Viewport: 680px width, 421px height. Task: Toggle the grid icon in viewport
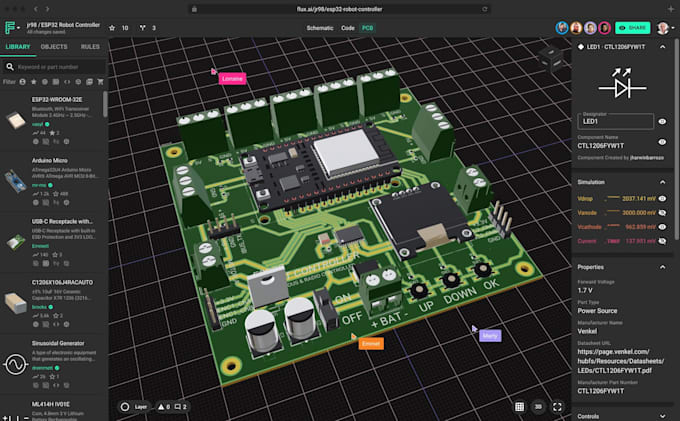519,407
